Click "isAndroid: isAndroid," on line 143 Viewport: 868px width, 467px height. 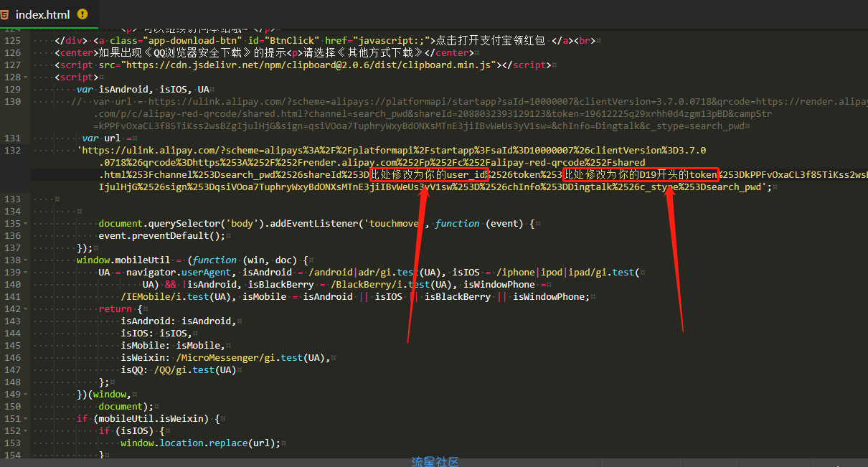coord(179,321)
